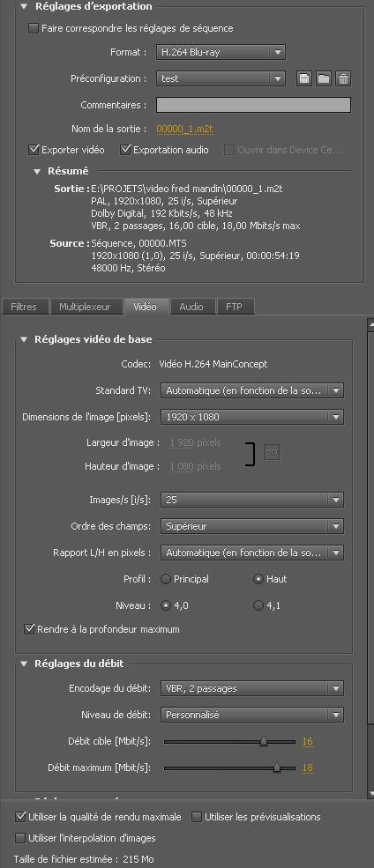Viewport: 374px width, 868px height.
Task: Click the save preset icon
Action: pos(303,78)
